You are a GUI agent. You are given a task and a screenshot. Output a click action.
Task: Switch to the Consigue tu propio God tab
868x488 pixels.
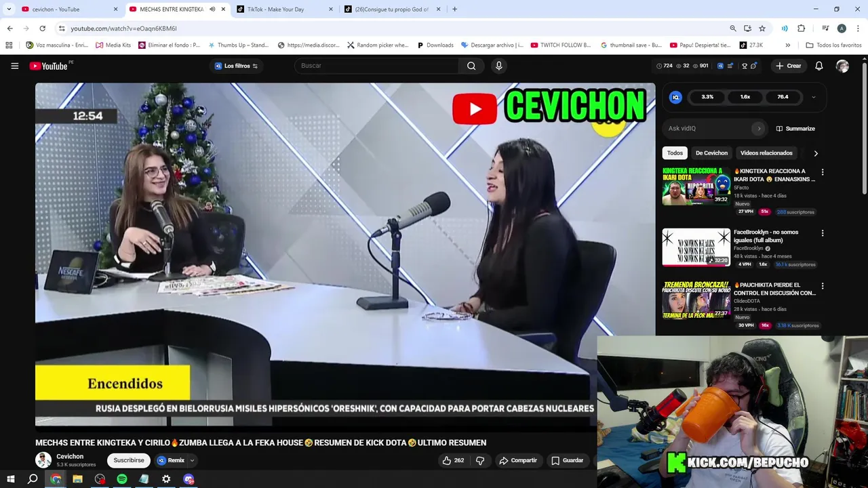(391, 9)
